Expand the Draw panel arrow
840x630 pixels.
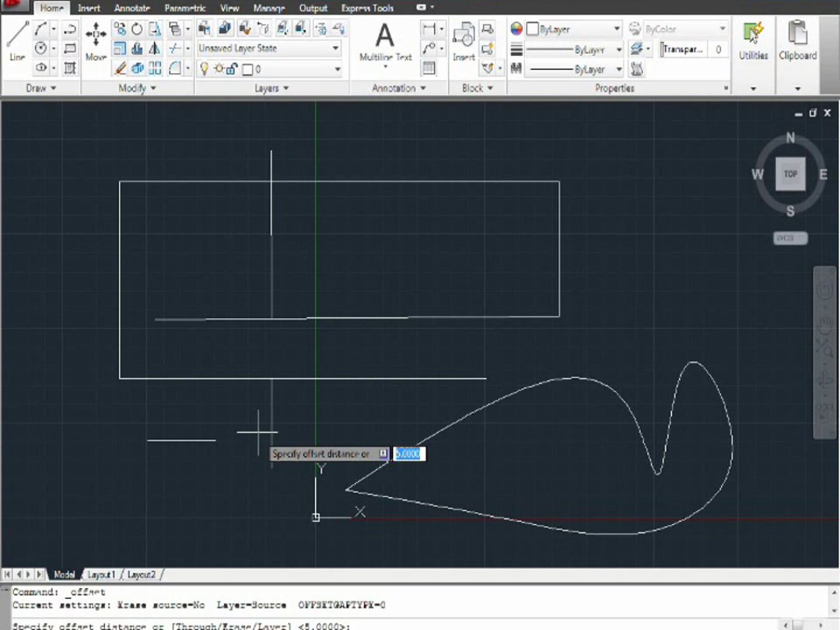coord(53,88)
